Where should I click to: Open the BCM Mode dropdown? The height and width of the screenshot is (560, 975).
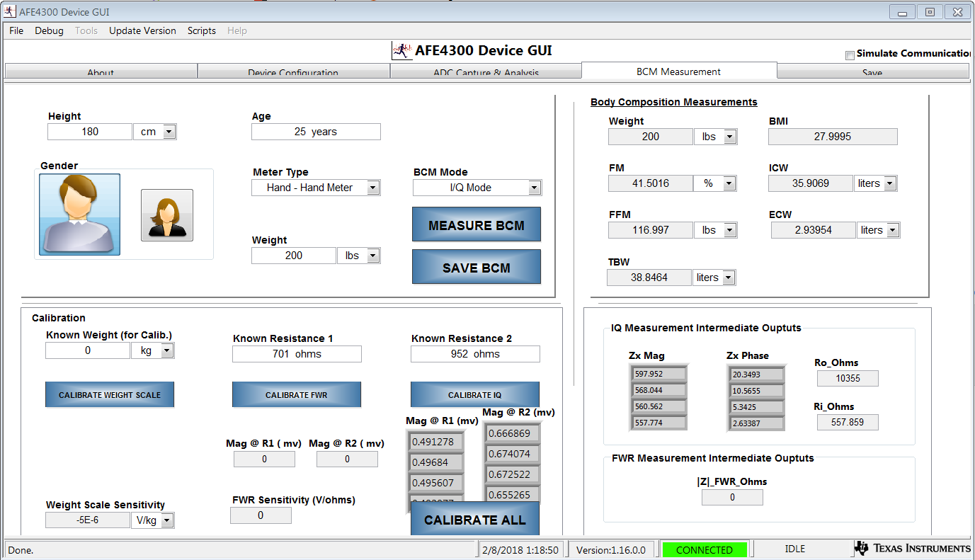click(x=534, y=188)
